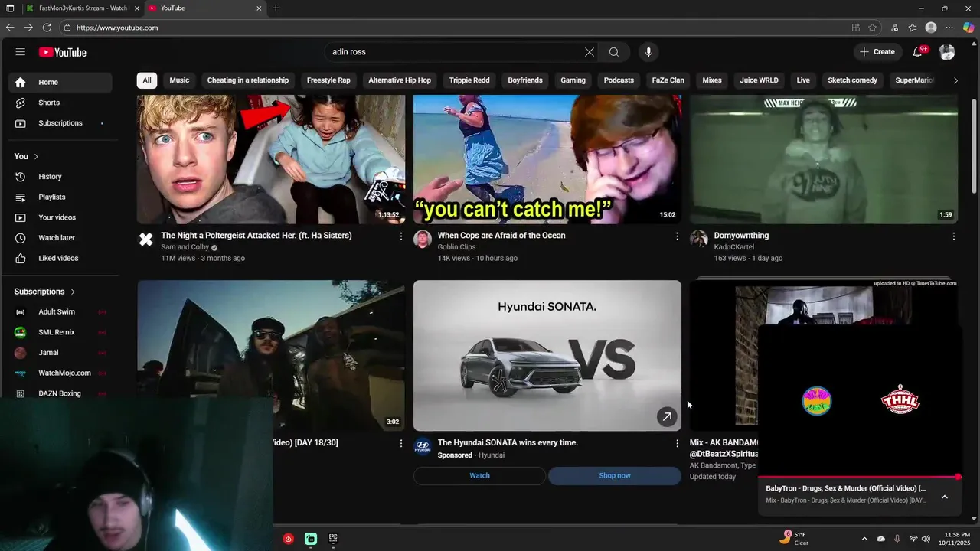Open the Copilot icon in Edge

(x=969, y=28)
